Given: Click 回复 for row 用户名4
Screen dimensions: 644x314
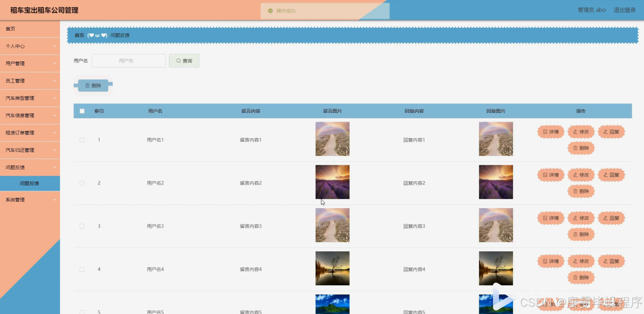Looking at the screenshot, I should (x=611, y=261).
